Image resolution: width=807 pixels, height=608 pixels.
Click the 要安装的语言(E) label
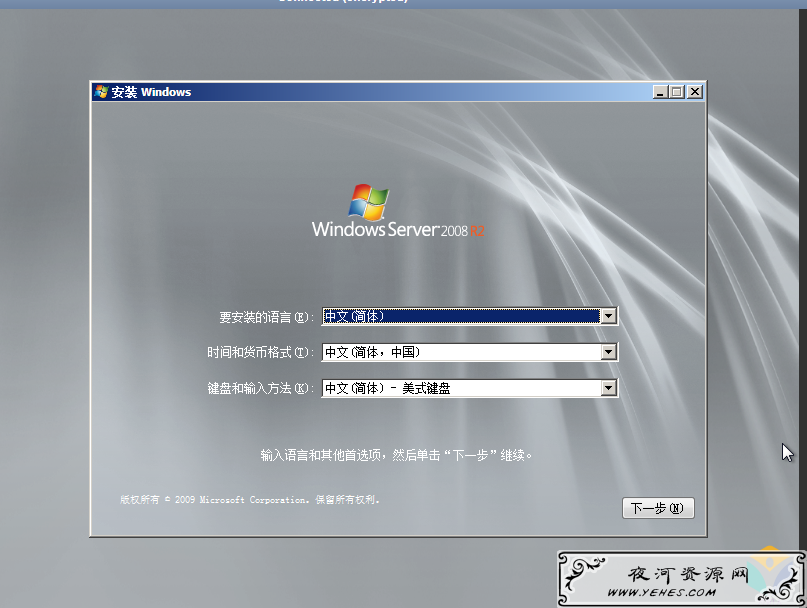(266, 317)
